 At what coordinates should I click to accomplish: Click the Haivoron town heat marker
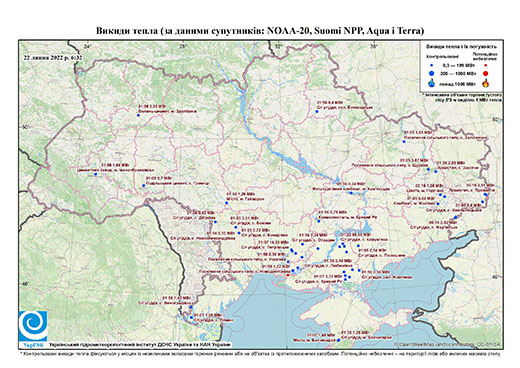[x=226, y=203]
